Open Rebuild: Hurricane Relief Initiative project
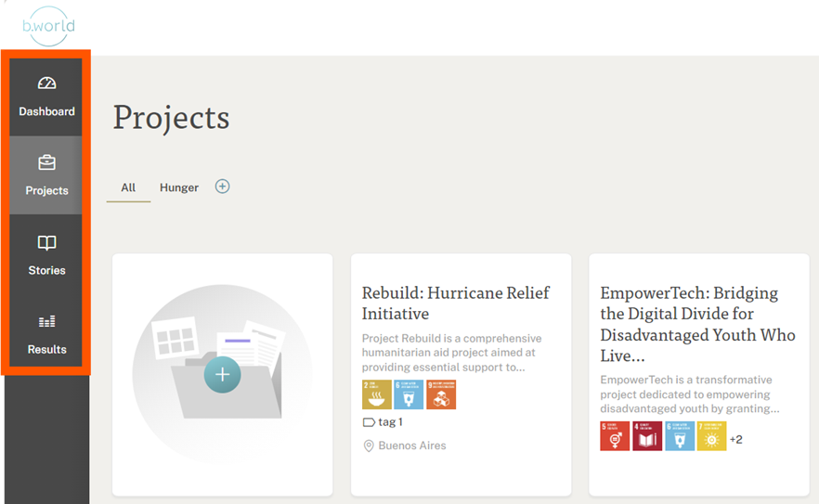The image size is (819, 504). [x=455, y=303]
